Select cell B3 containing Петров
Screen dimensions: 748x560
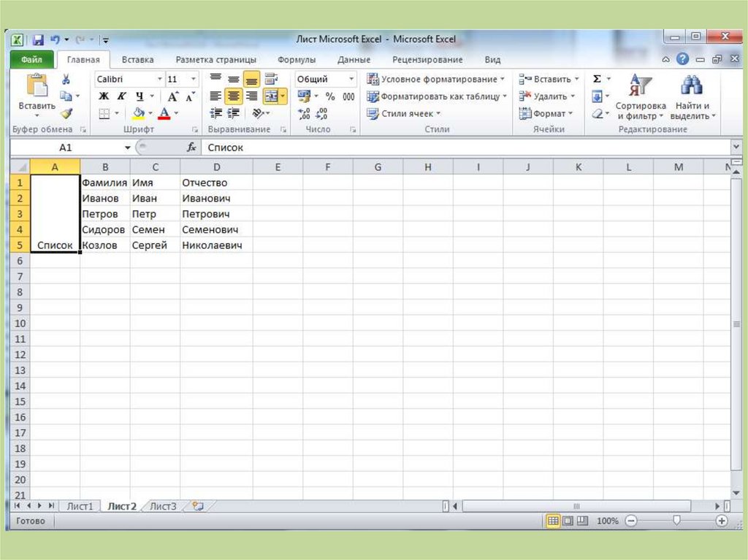pos(105,214)
